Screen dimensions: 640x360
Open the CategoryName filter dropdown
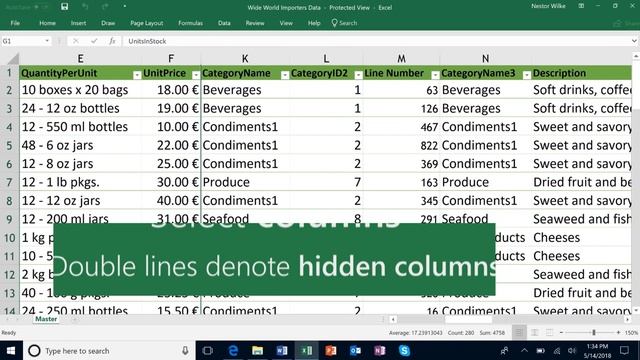tap(285, 75)
